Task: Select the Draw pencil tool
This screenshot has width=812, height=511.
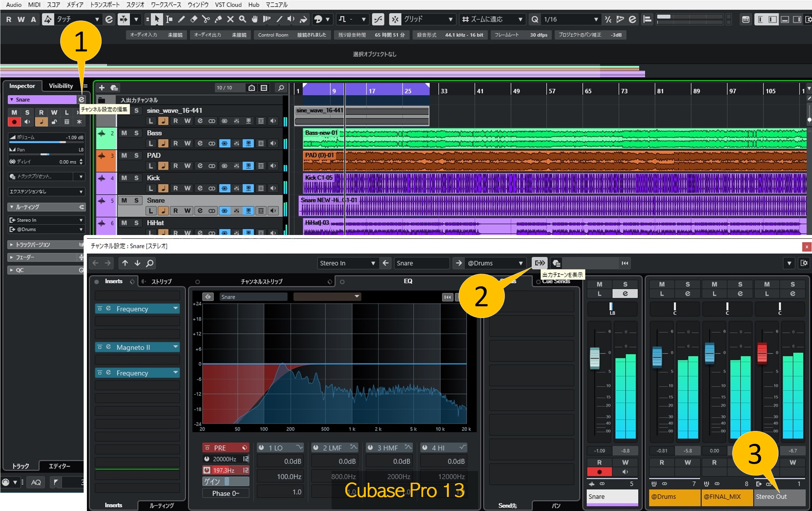Action: click(181, 19)
